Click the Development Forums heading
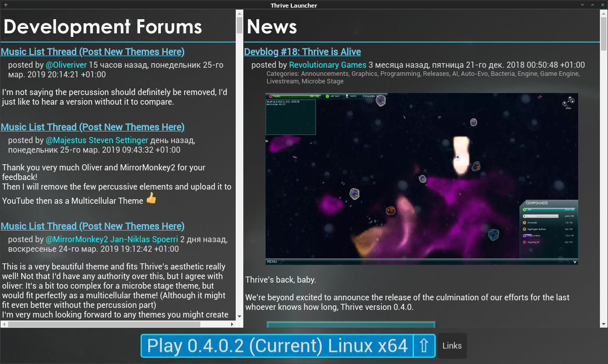608x364 pixels. (x=103, y=26)
